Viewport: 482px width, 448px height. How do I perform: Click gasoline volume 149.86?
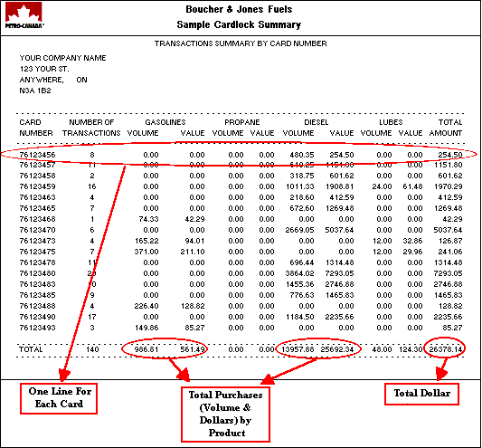pos(146,328)
